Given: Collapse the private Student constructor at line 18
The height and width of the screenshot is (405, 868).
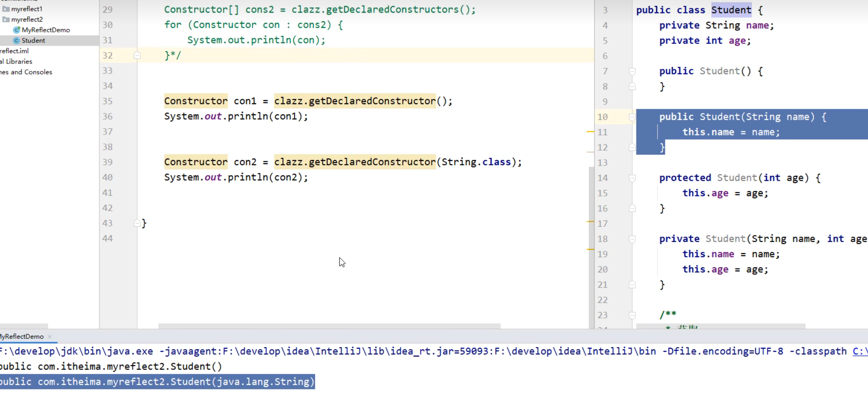Looking at the screenshot, I should pos(632,239).
